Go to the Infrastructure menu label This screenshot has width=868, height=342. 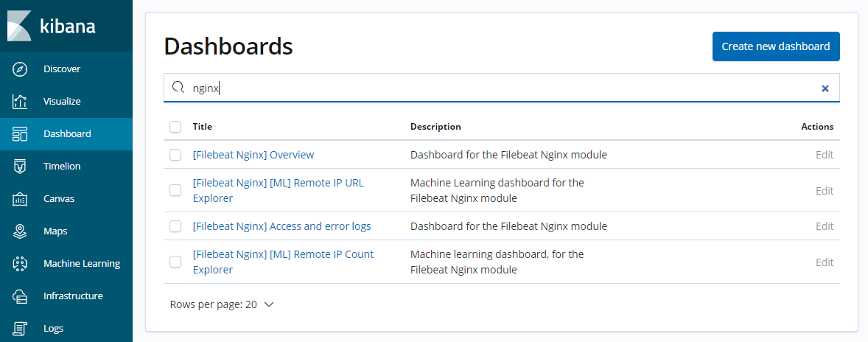pos(73,296)
